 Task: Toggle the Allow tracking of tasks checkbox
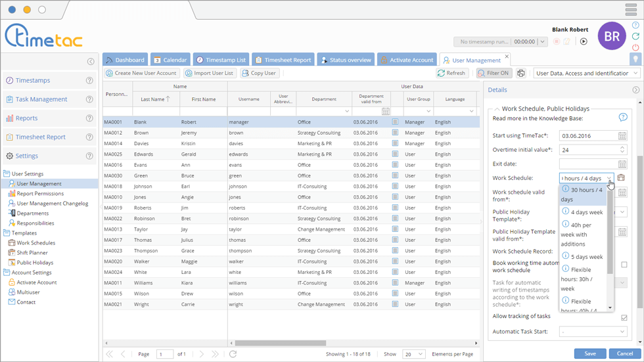coord(624,318)
